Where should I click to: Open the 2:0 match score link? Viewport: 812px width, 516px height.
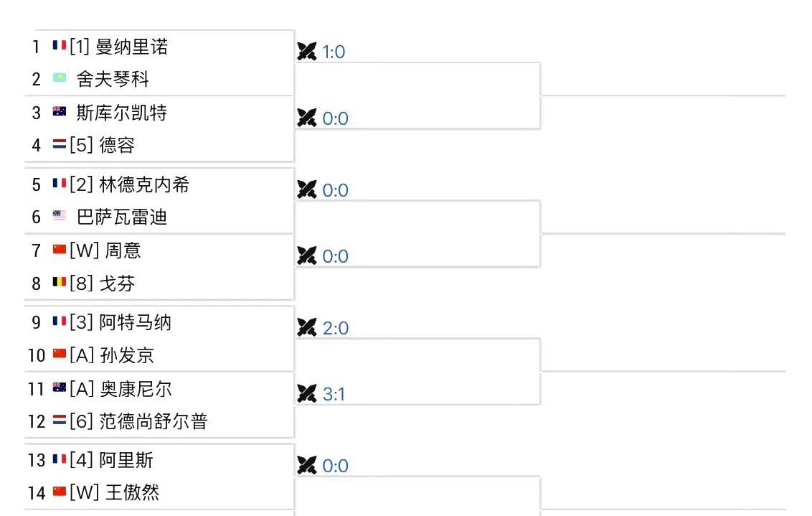click(x=335, y=328)
